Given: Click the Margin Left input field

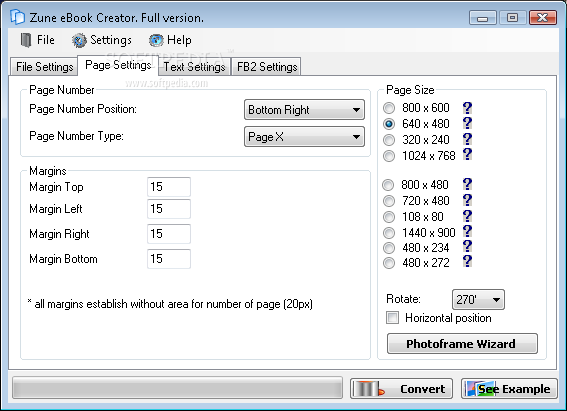Looking at the screenshot, I should (169, 209).
